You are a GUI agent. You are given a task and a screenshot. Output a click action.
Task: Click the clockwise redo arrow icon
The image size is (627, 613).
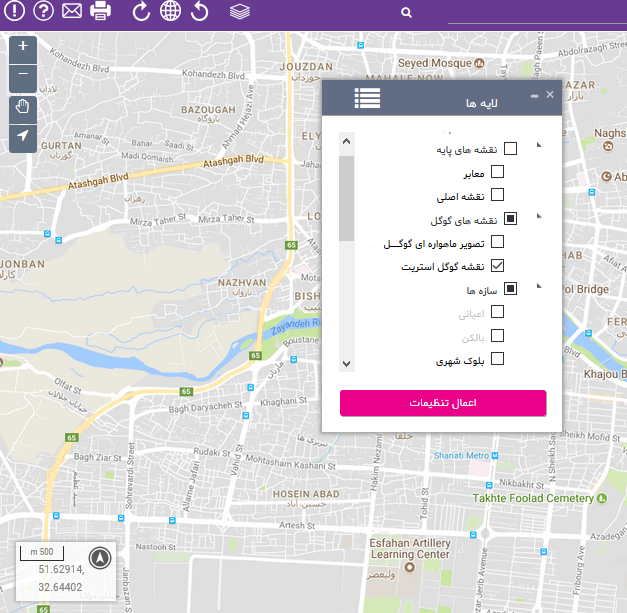[141, 11]
